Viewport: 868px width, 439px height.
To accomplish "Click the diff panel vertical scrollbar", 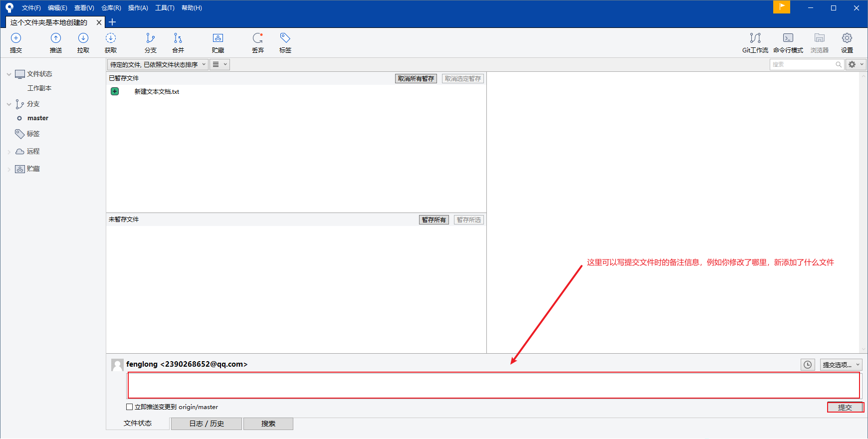I will click(x=864, y=213).
